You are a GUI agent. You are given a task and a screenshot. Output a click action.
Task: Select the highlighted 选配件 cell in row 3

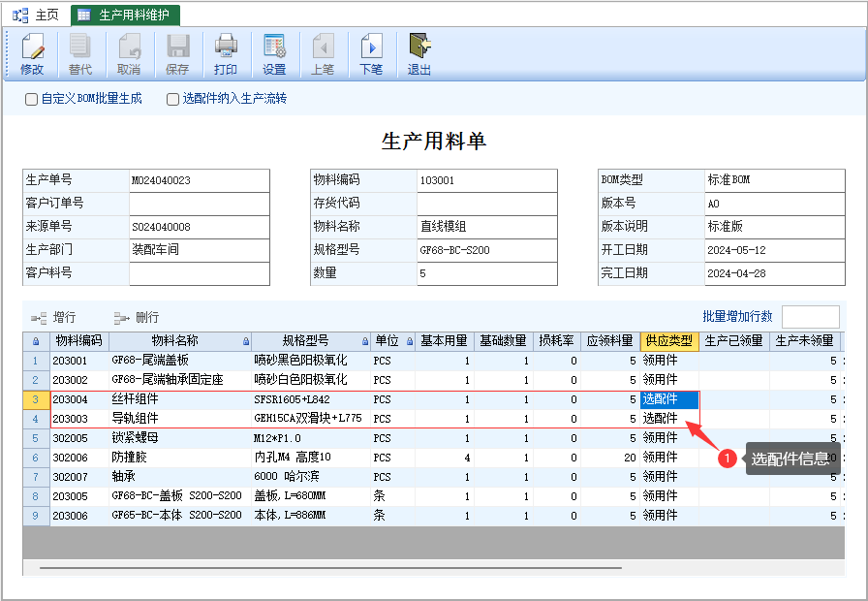point(669,399)
